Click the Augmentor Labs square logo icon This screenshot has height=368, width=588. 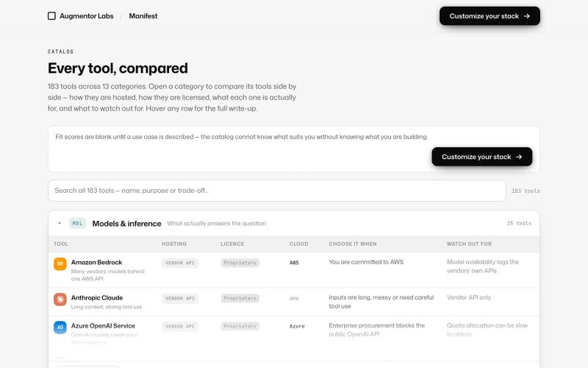(51, 15)
